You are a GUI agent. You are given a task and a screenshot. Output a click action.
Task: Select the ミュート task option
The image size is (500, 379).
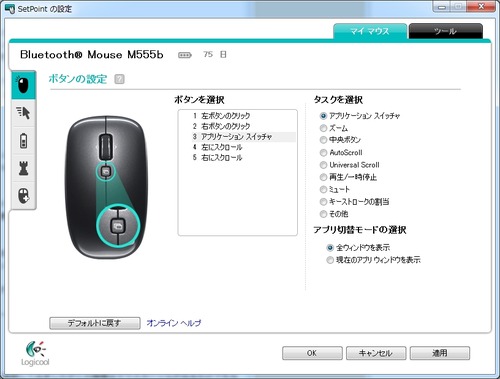click(323, 189)
